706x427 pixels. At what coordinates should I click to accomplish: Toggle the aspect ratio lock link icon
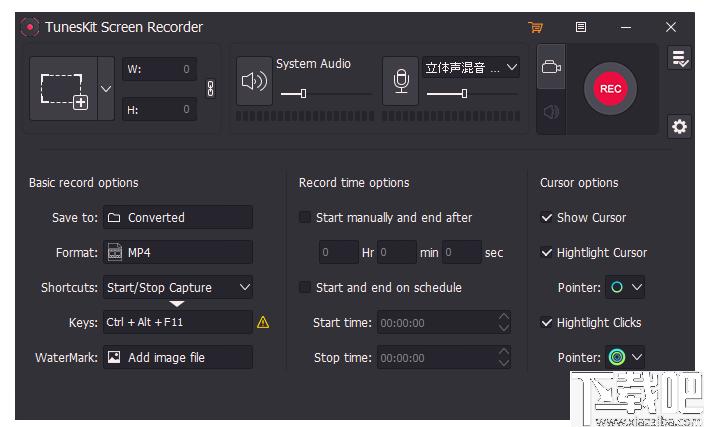pos(210,89)
